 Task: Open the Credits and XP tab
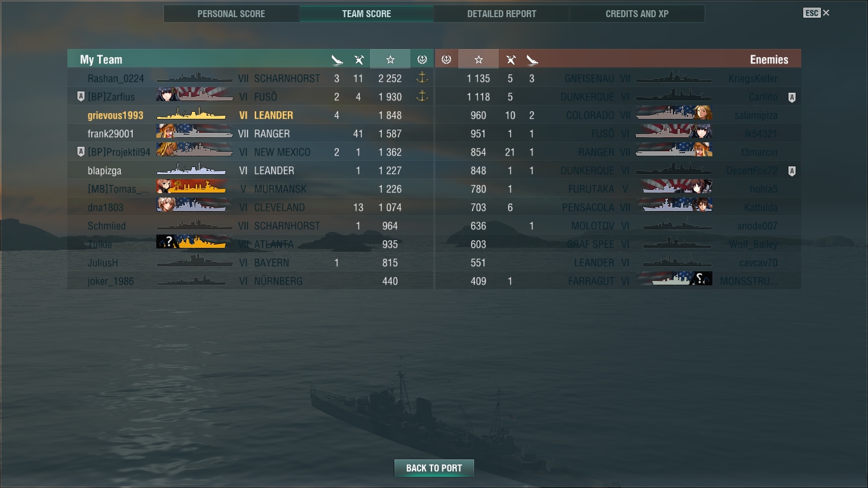pyautogui.click(x=637, y=13)
